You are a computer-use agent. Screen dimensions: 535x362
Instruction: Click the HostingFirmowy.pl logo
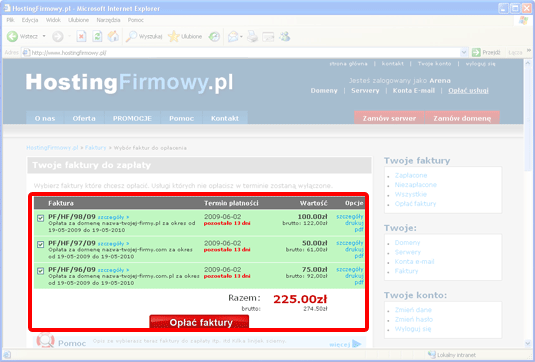[x=129, y=83]
